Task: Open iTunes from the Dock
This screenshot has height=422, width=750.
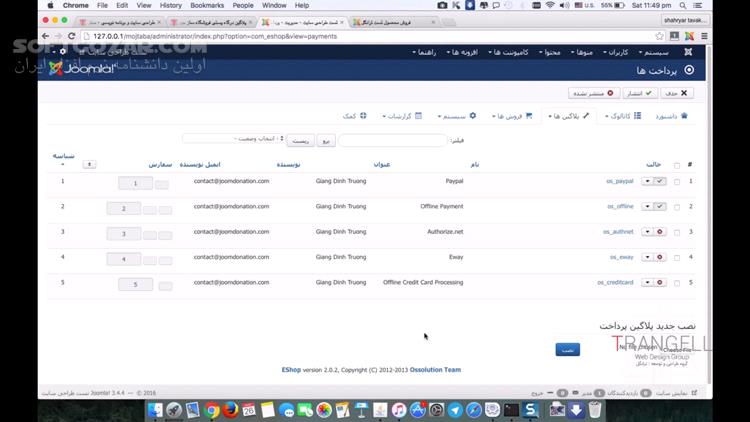Action: click(x=398, y=410)
